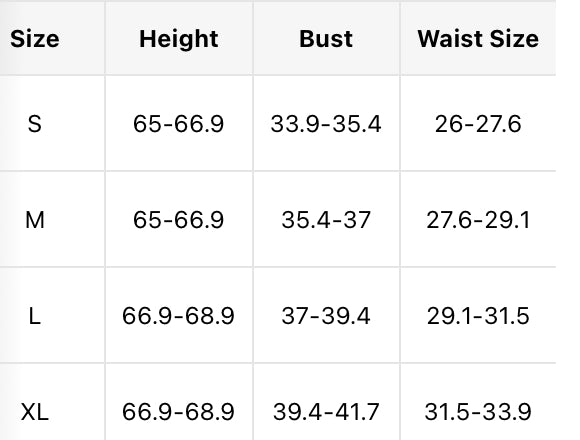The image size is (580, 440).
Task: Click bust value 35.4-37
Action: click(326, 220)
